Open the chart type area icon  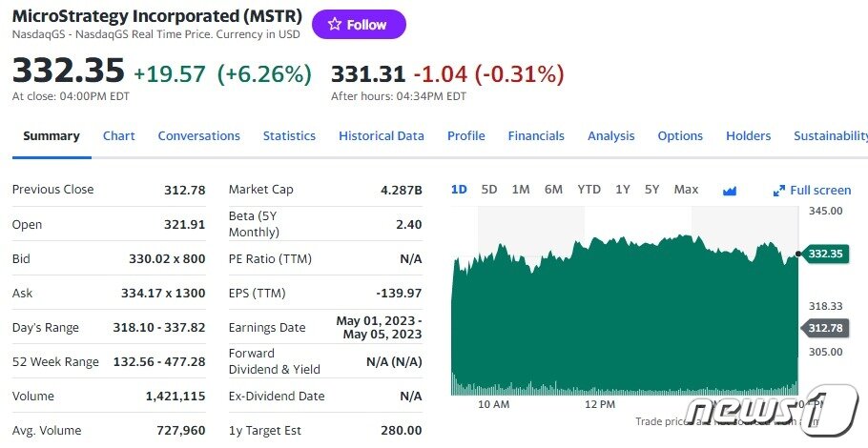(x=730, y=191)
